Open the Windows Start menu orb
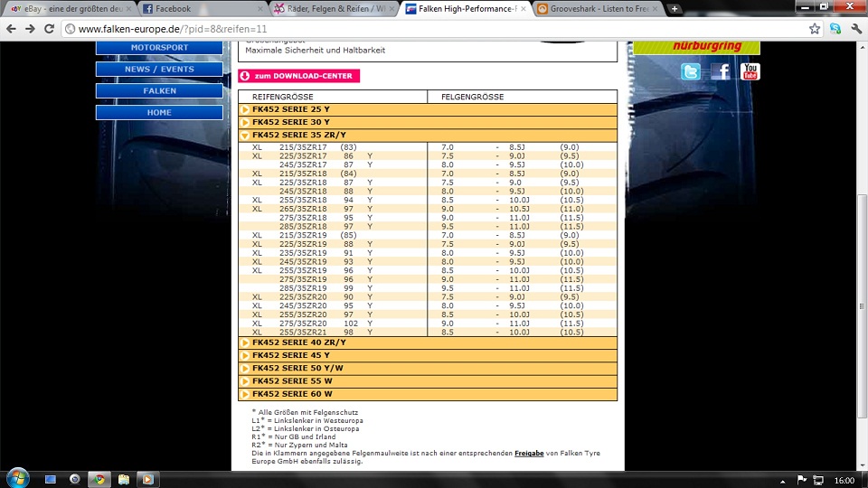The width and height of the screenshot is (868, 488). pyautogui.click(x=17, y=478)
